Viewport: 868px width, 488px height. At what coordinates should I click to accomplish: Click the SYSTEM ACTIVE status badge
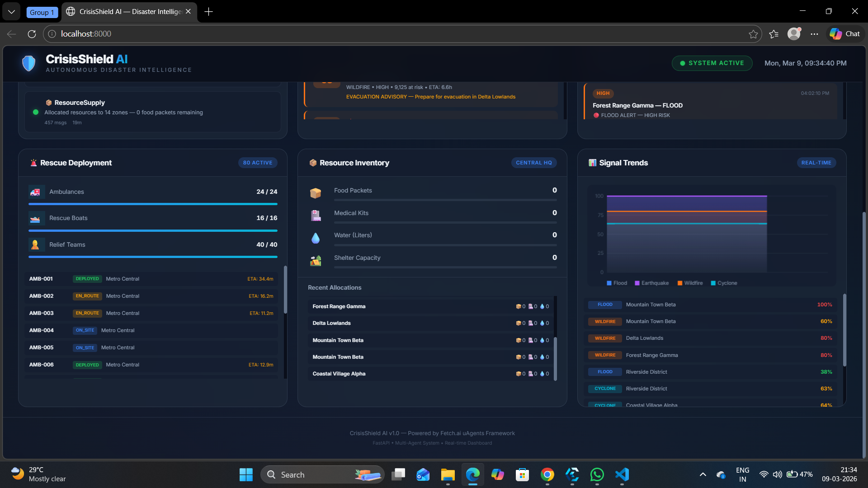pos(712,63)
